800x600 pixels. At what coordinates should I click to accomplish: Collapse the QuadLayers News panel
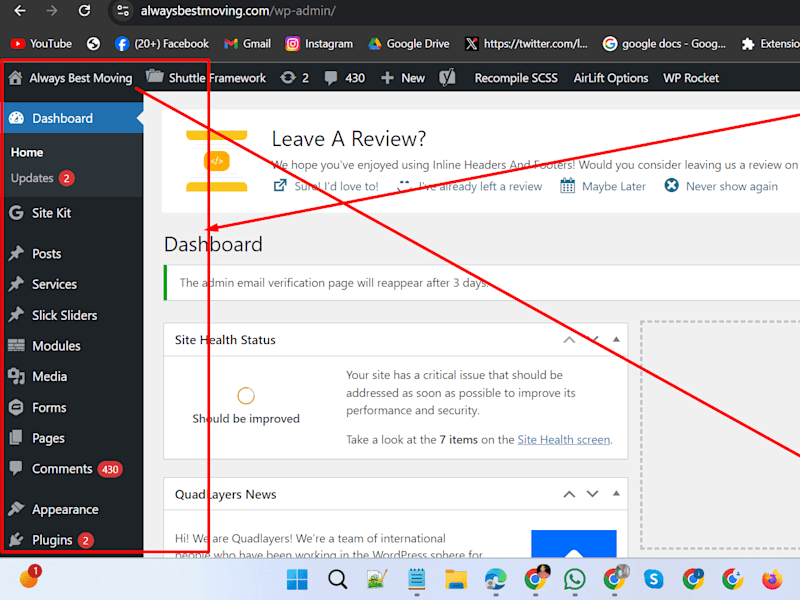tap(616, 493)
